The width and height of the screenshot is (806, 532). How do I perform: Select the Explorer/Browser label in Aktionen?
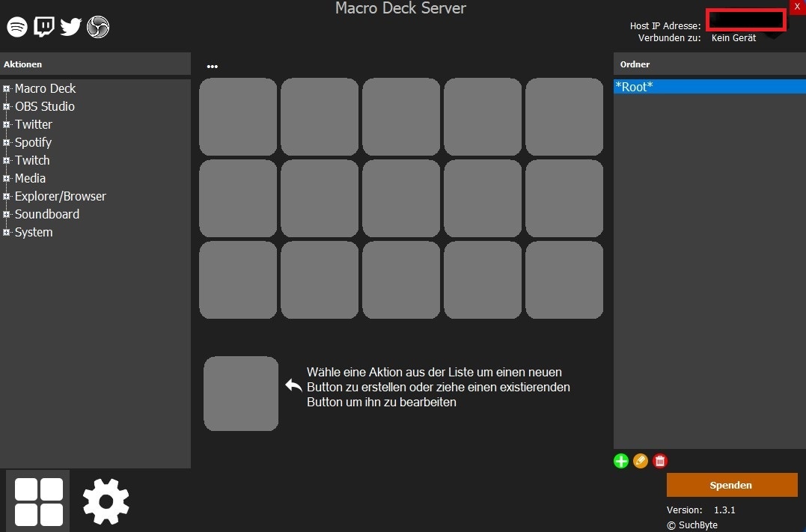[60, 196]
